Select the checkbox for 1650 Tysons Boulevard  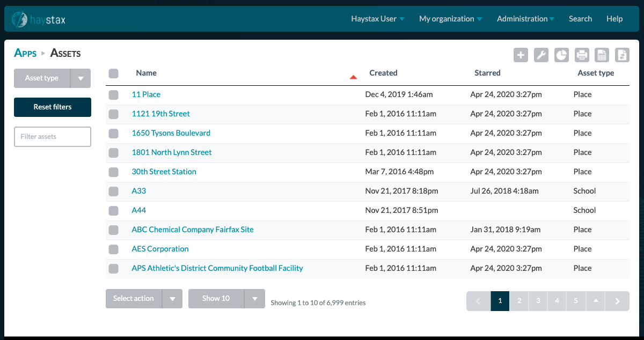(x=113, y=134)
